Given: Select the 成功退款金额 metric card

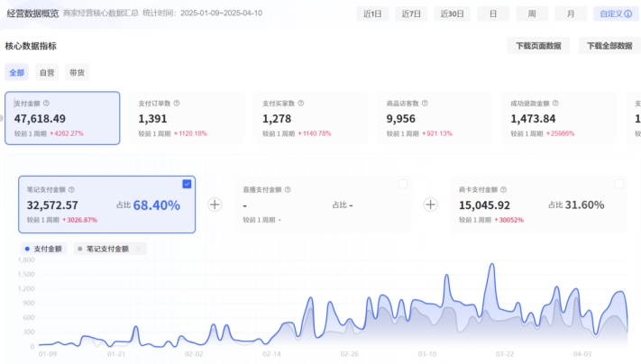Looking at the screenshot, I should [559, 118].
